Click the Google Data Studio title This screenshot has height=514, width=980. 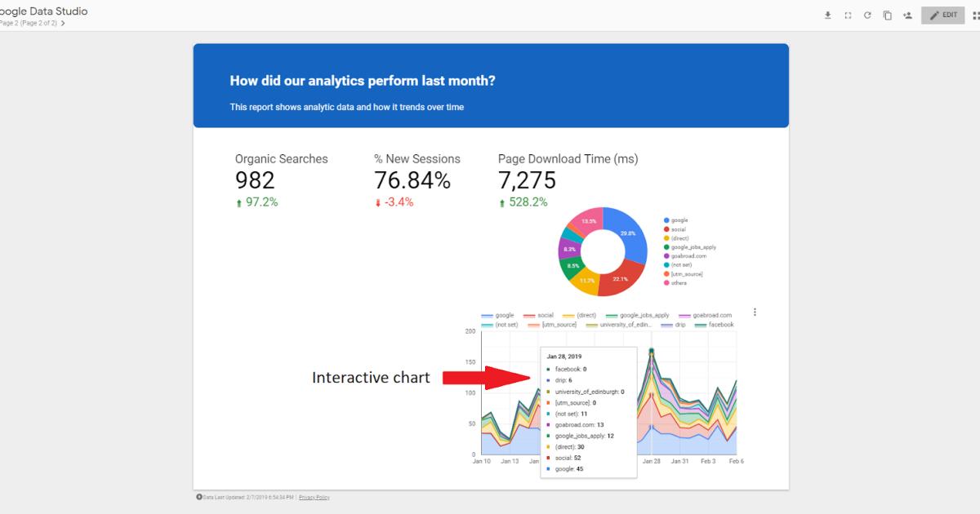[45, 11]
